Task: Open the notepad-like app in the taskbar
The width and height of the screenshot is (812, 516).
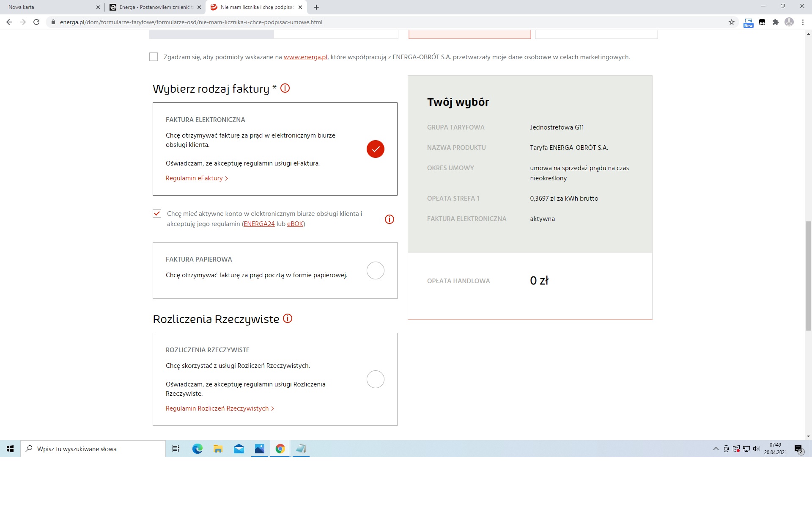Action: [x=301, y=449]
